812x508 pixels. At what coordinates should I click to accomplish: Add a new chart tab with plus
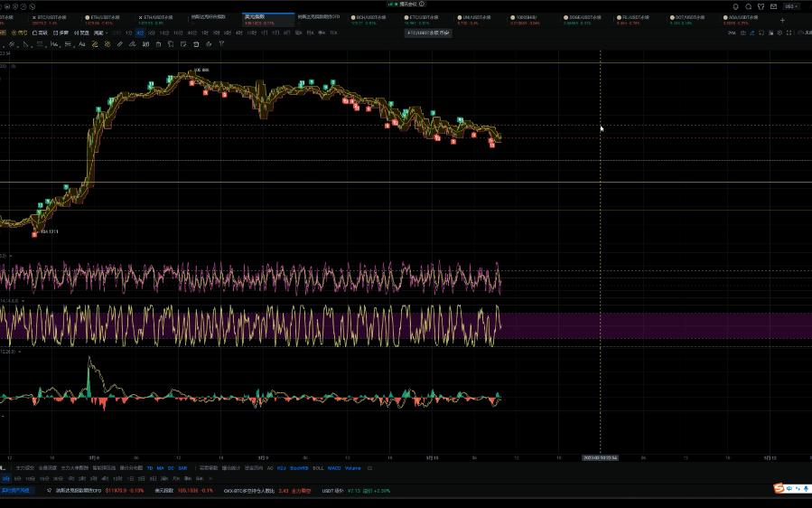pyautogui.click(x=782, y=20)
